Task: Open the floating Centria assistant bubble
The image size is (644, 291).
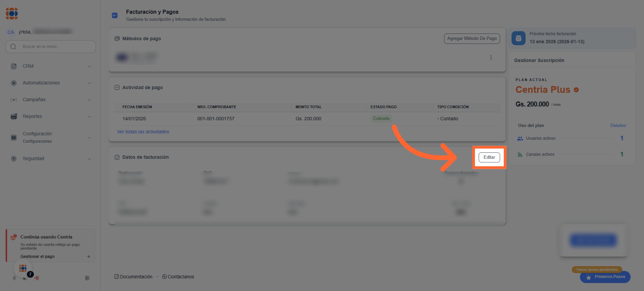Action: pyautogui.click(x=23, y=268)
